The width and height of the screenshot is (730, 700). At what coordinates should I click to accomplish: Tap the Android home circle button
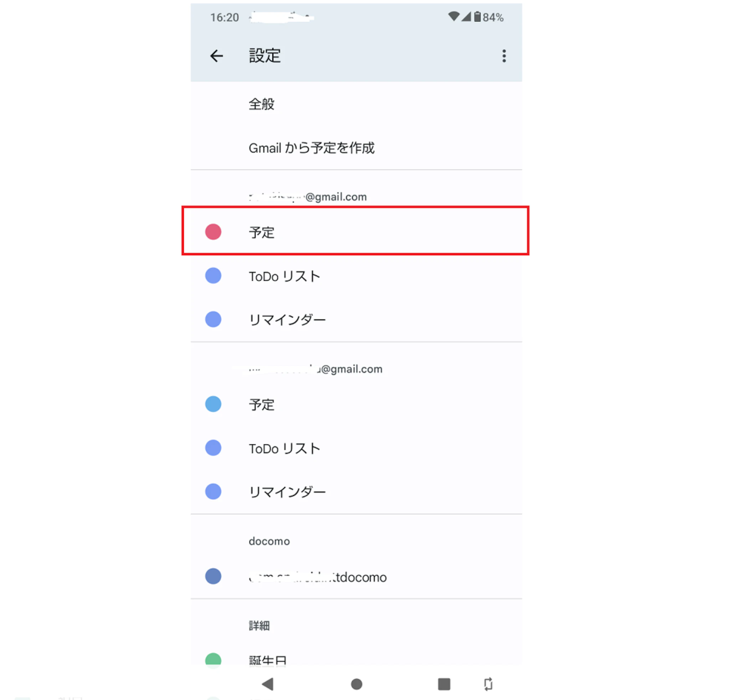356,684
